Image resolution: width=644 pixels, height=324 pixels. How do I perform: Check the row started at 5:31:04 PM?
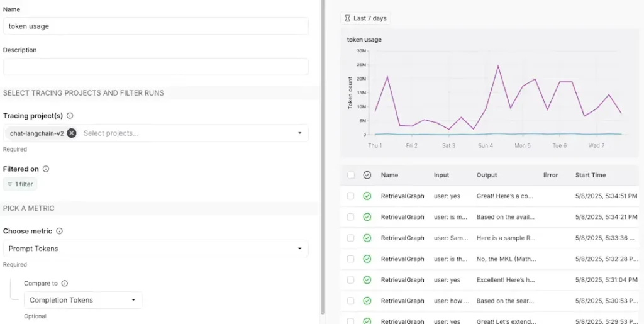click(351, 280)
